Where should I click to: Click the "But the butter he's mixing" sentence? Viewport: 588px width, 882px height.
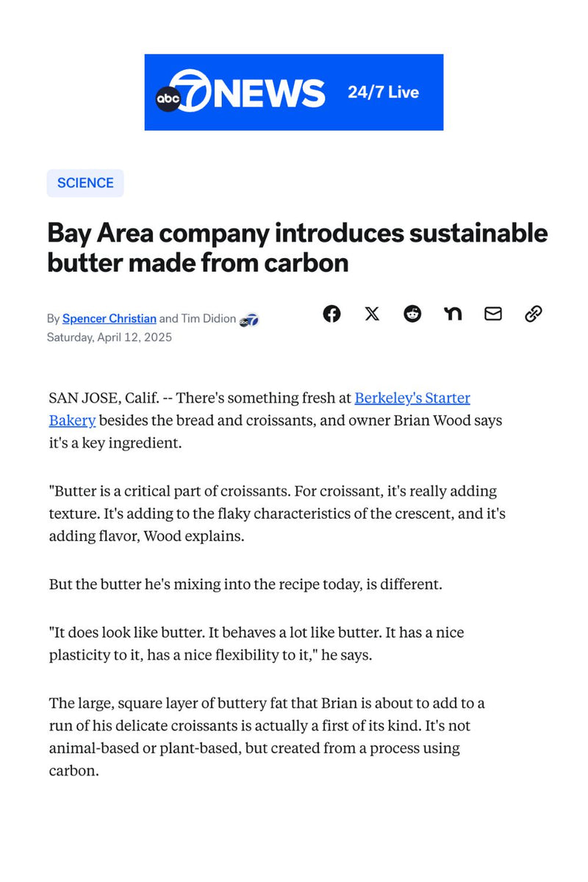click(x=245, y=584)
